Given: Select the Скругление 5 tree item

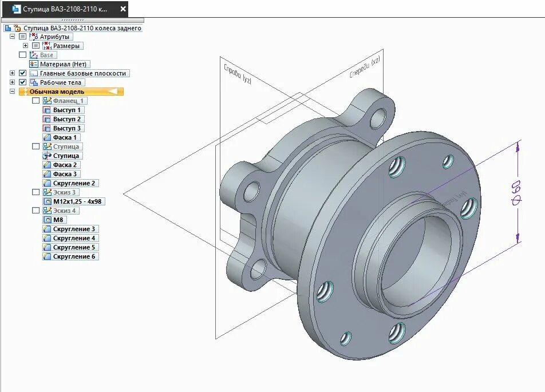Looking at the screenshot, I should (70, 247).
